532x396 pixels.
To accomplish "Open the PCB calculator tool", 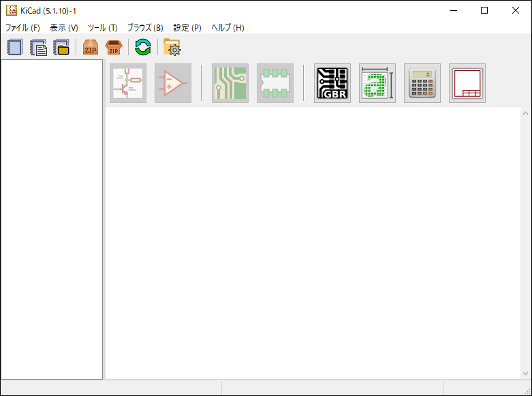I will 422,83.
